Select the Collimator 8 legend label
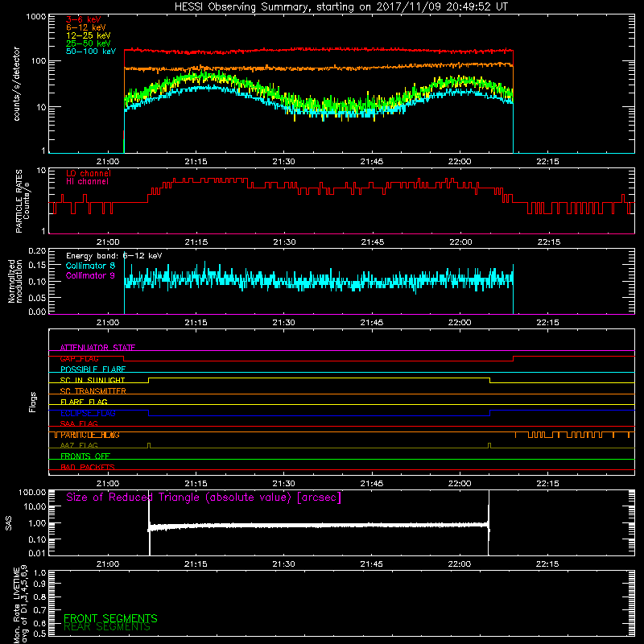 90,266
